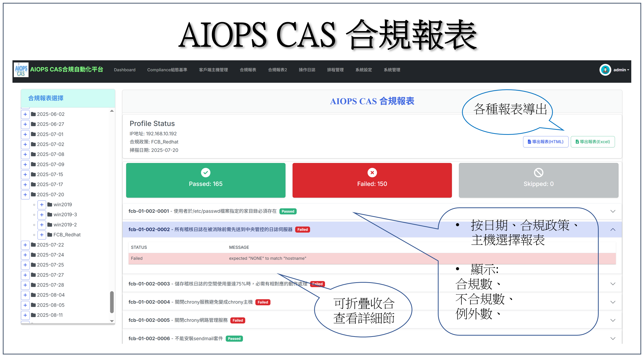Click the red Failed X icon
The image size is (644, 357).
[x=372, y=173]
